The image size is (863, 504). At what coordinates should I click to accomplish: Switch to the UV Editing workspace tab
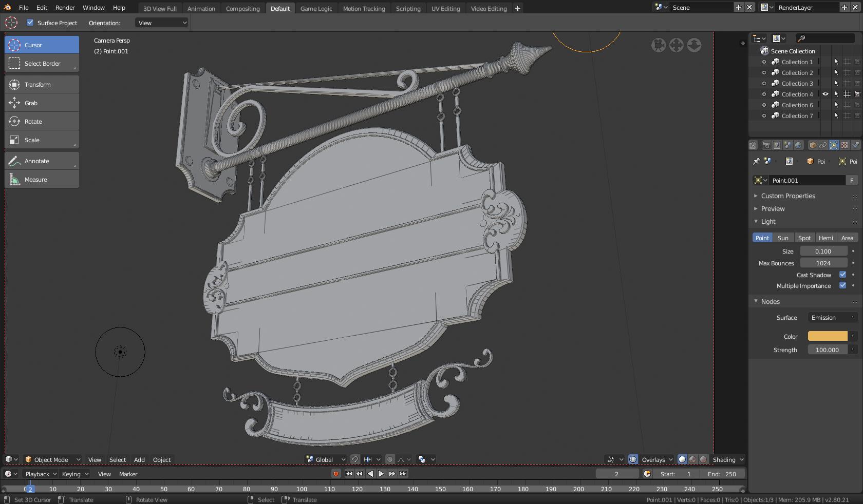[x=445, y=8]
